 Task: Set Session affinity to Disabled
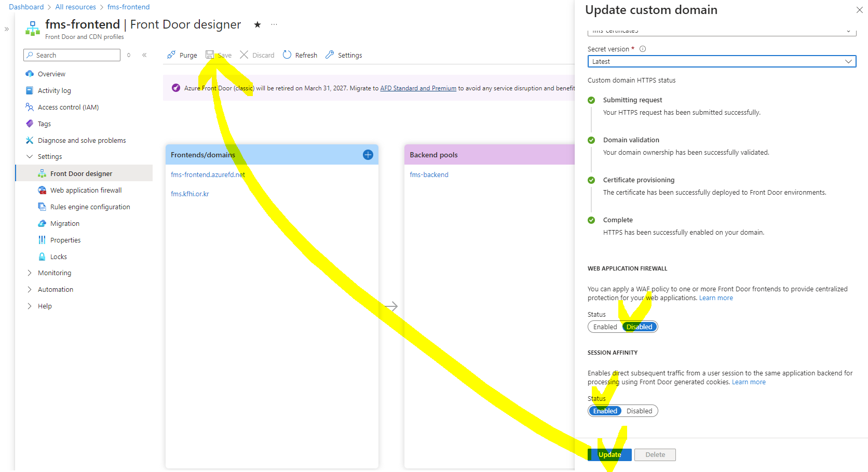pos(640,411)
